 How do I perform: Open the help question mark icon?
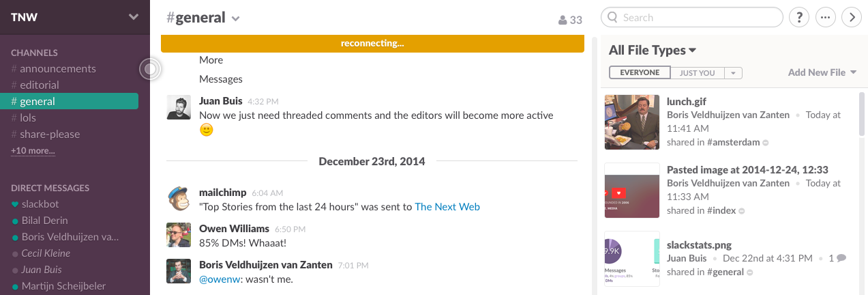click(799, 17)
